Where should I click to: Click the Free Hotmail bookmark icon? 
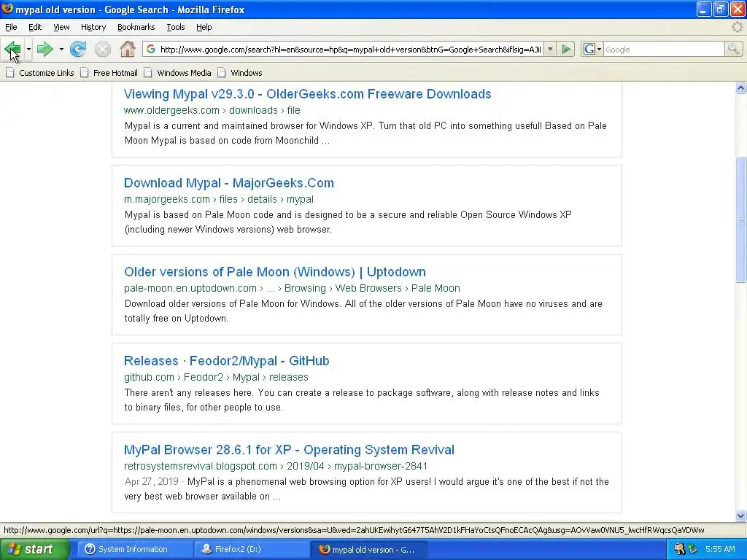click(x=85, y=73)
